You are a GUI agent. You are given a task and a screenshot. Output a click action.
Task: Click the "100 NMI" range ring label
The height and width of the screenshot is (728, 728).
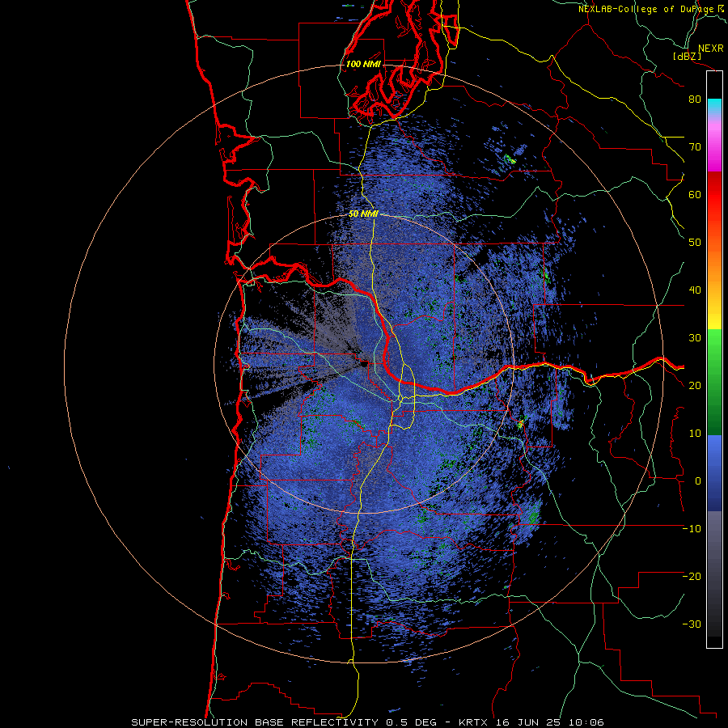coord(363,64)
